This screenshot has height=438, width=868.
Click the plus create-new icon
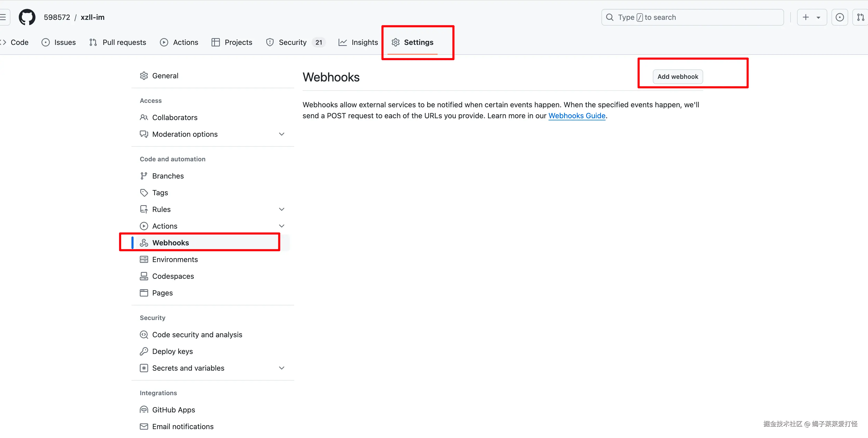tap(806, 17)
